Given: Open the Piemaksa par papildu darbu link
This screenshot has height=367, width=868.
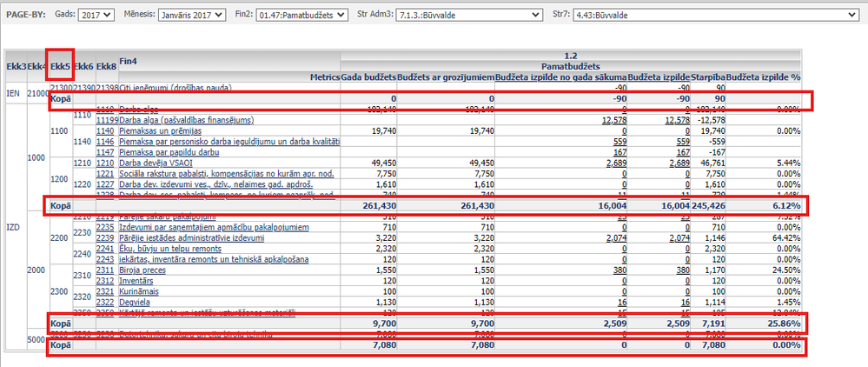Looking at the screenshot, I should pyautogui.click(x=169, y=152).
